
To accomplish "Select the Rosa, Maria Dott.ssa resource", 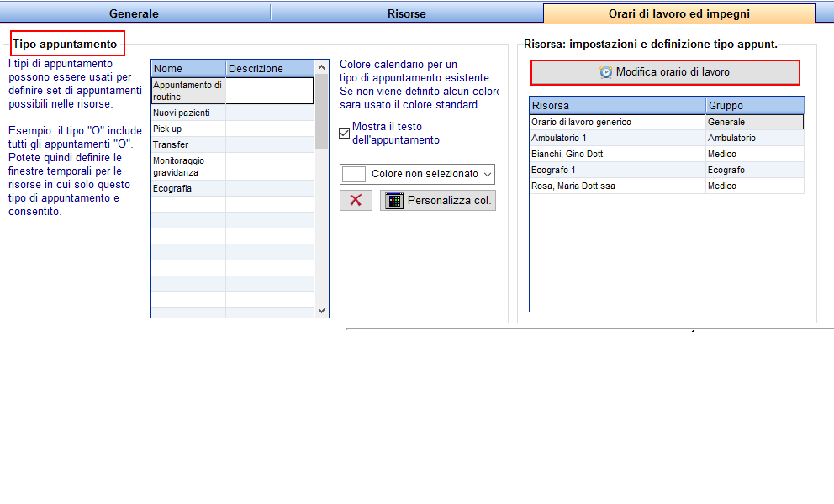I will (667, 186).
